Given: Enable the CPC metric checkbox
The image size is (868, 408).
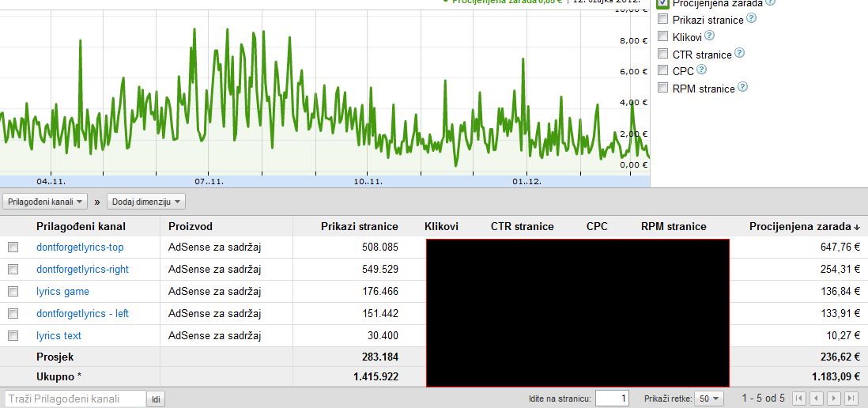Looking at the screenshot, I should [662, 70].
